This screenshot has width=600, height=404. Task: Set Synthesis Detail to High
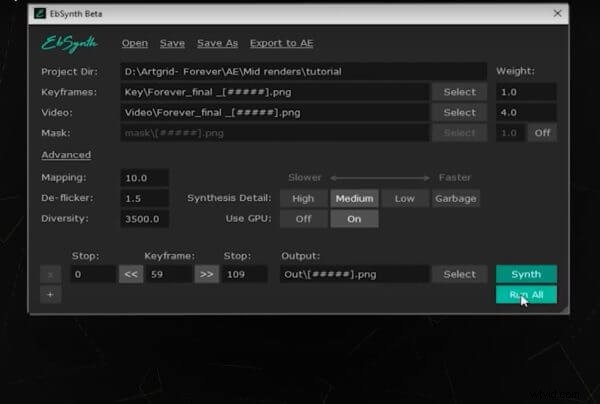coord(302,198)
